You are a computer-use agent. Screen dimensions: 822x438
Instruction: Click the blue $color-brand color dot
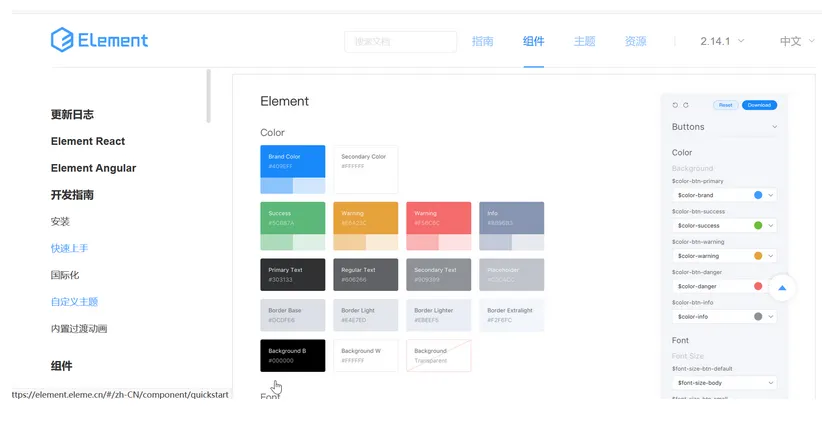coord(758,195)
